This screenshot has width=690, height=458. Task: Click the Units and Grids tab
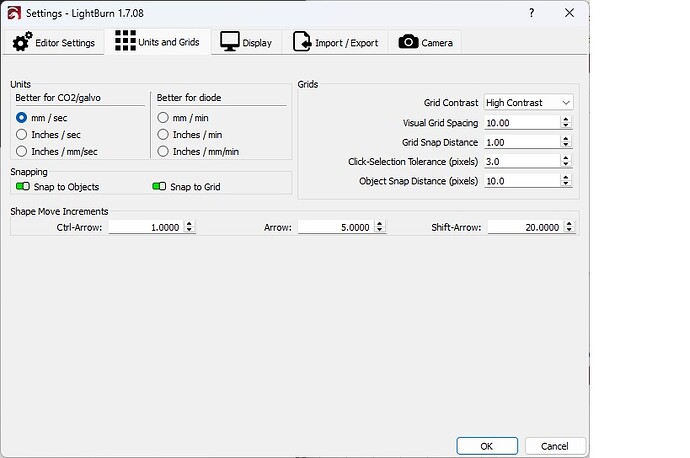(159, 41)
